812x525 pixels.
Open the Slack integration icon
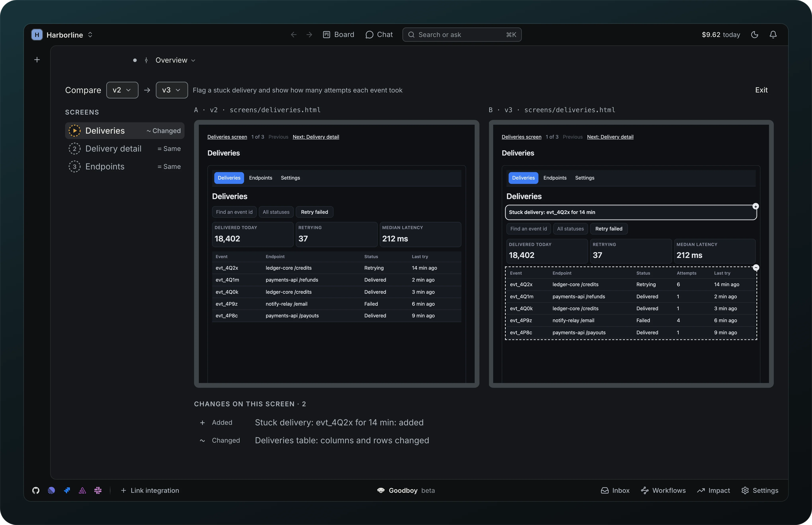(x=98, y=490)
